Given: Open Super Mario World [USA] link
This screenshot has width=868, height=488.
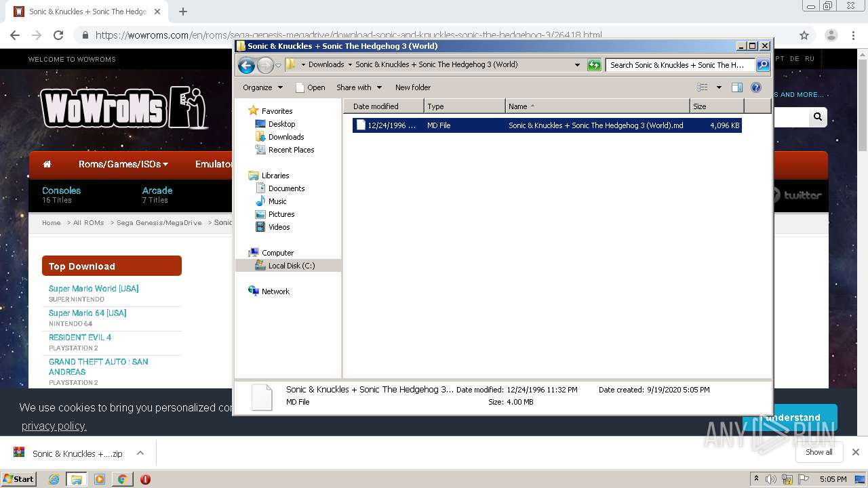Looking at the screenshot, I should (x=94, y=289).
